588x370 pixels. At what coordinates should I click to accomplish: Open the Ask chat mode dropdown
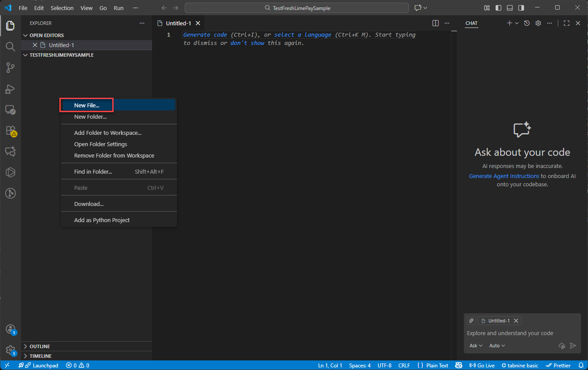pyautogui.click(x=476, y=346)
